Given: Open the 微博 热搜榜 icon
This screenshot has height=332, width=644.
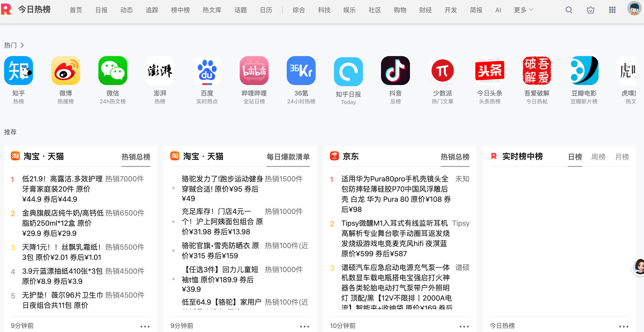Looking at the screenshot, I should pos(66,71).
